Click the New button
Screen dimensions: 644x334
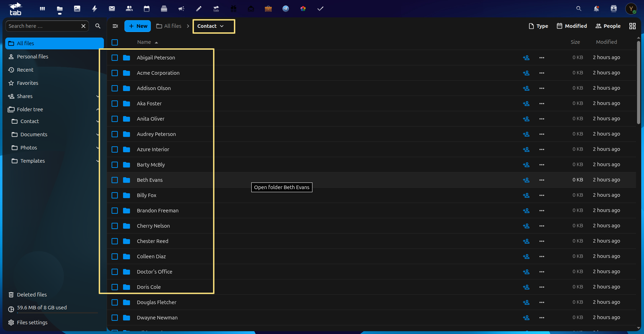138,26
